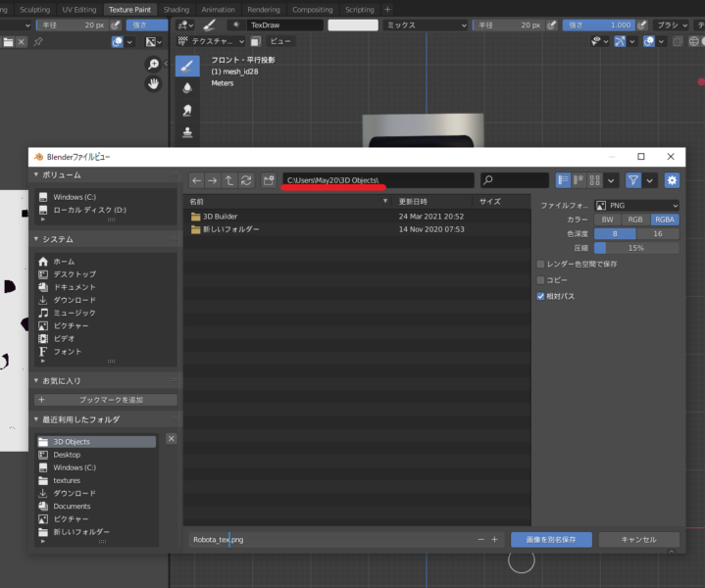
Task: Select RGB color mode
Action: click(x=635, y=220)
